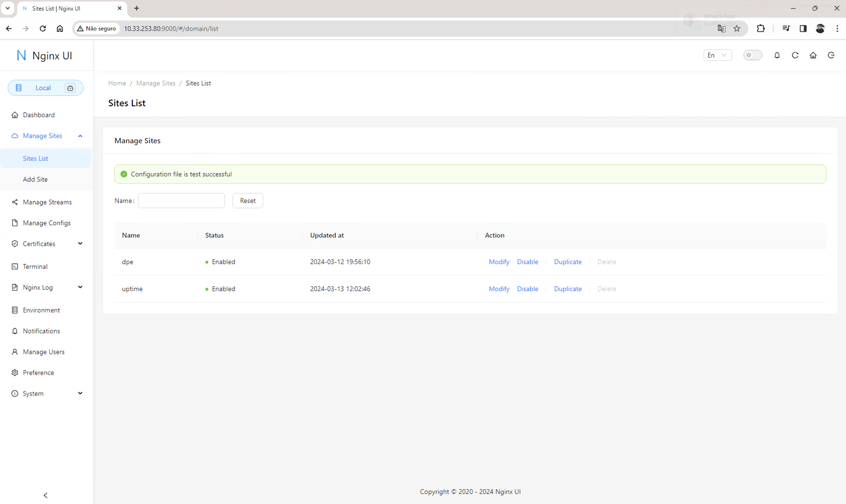Screen dimensions: 846x504
Task: Open Manage Configs
Action: pyautogui.click(x=46, y=223)
